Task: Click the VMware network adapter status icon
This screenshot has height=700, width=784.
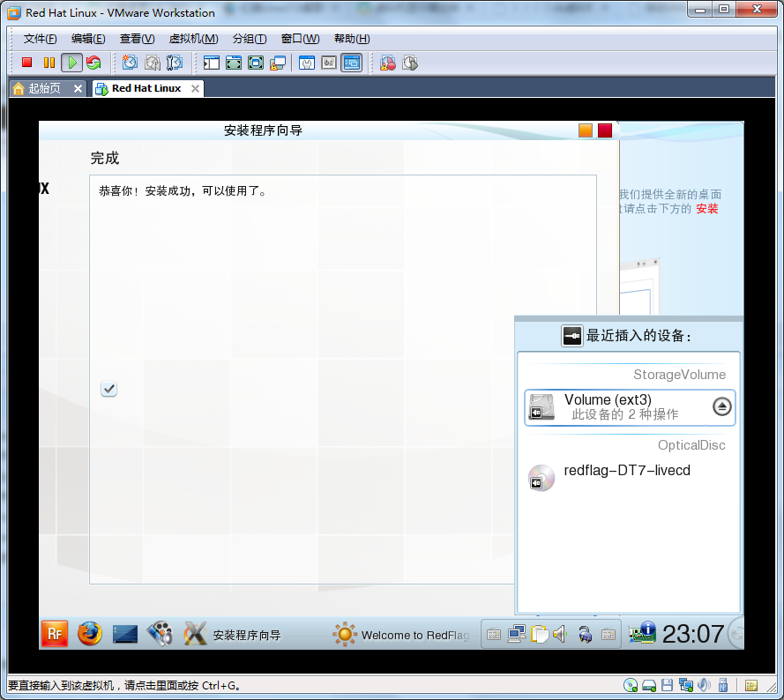Action: point(685,685)
